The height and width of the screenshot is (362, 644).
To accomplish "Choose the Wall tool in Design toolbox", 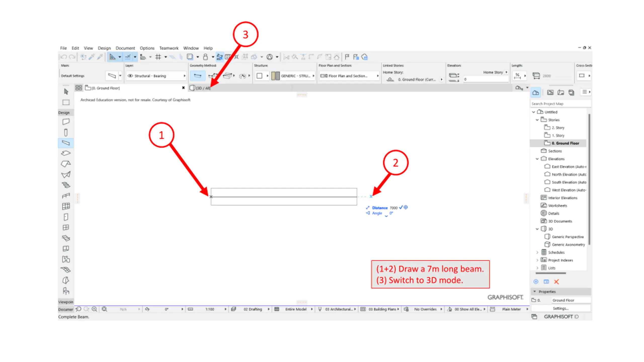I will 66,122.
